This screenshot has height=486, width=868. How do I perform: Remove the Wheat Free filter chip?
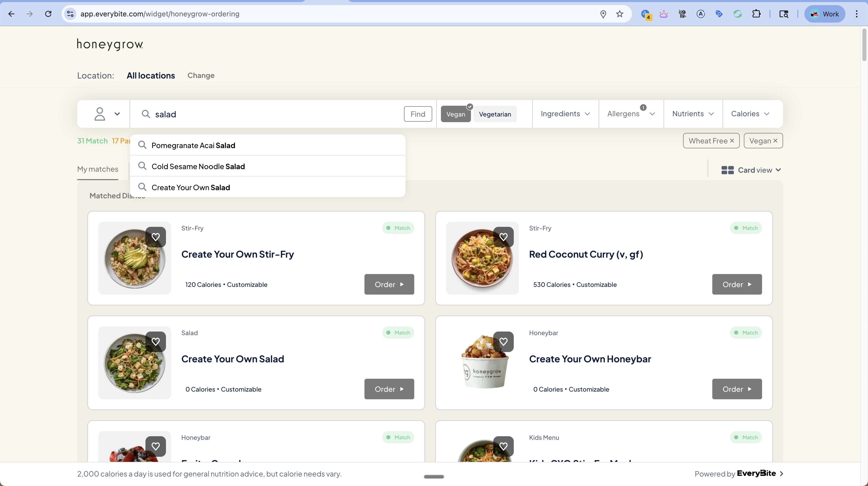(x=732, y=141)
